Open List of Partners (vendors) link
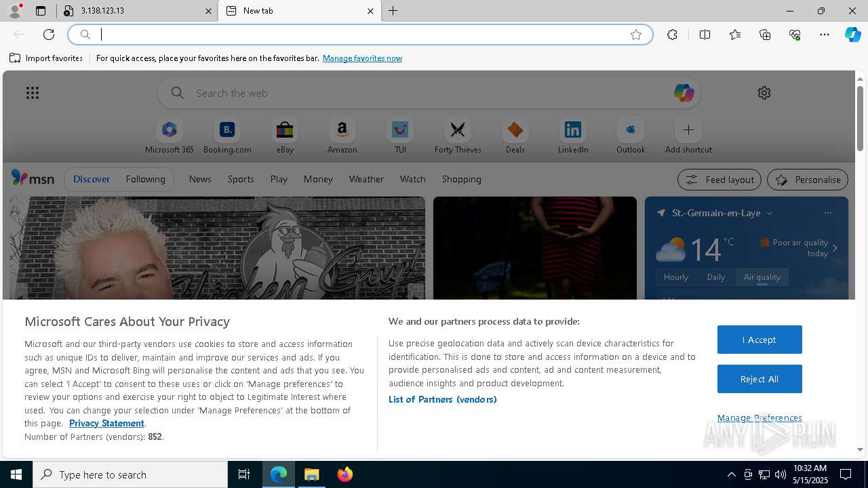Viewport: 868px width, 488px height. [442, 399]
